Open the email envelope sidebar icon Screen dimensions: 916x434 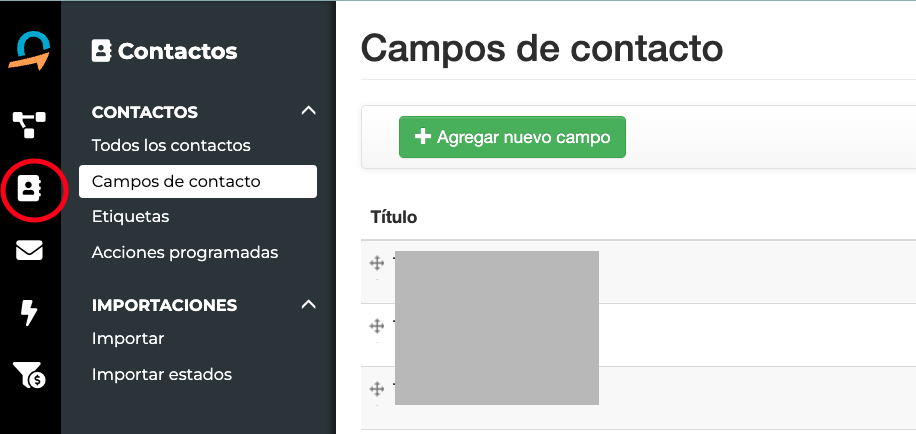[x=29, y=251]
